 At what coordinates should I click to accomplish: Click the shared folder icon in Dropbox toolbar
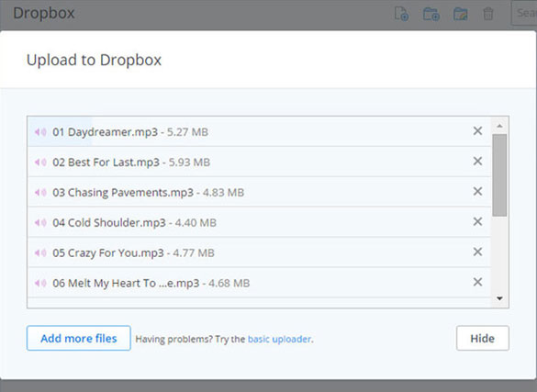tap(460, 14)
